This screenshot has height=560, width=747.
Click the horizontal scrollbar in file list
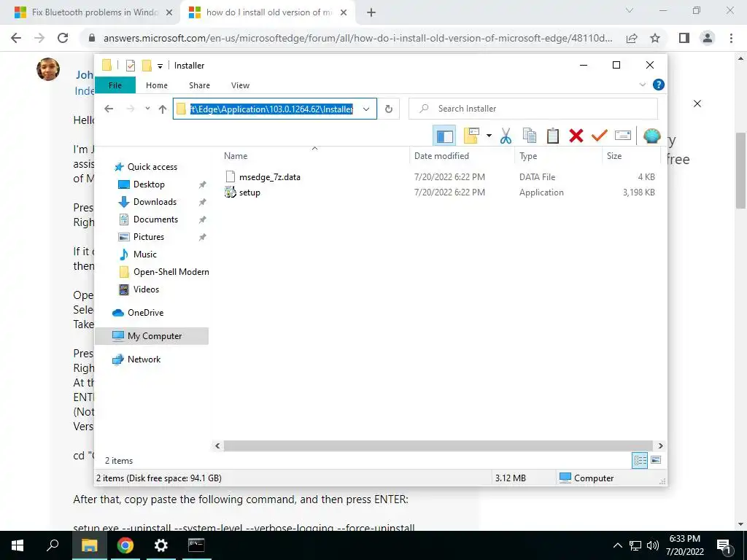439,446
